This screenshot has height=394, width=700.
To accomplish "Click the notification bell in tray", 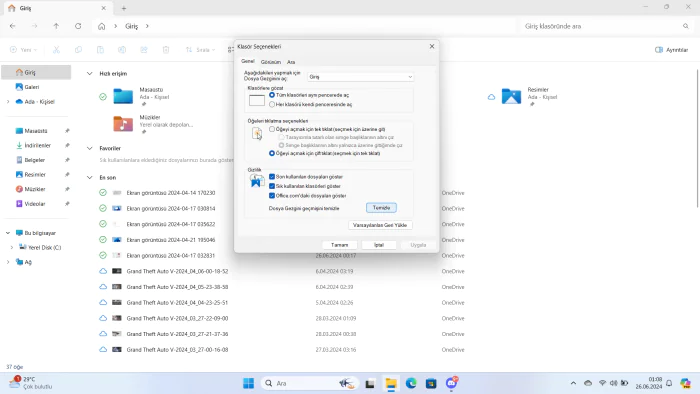I will 669,383.
